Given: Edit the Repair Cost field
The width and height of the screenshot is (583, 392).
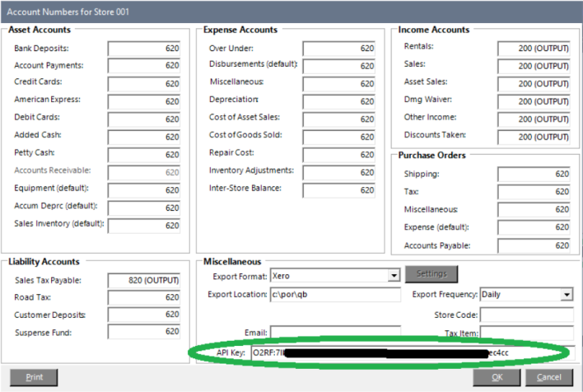Looking at the screenshot, I should coord(338,155).
